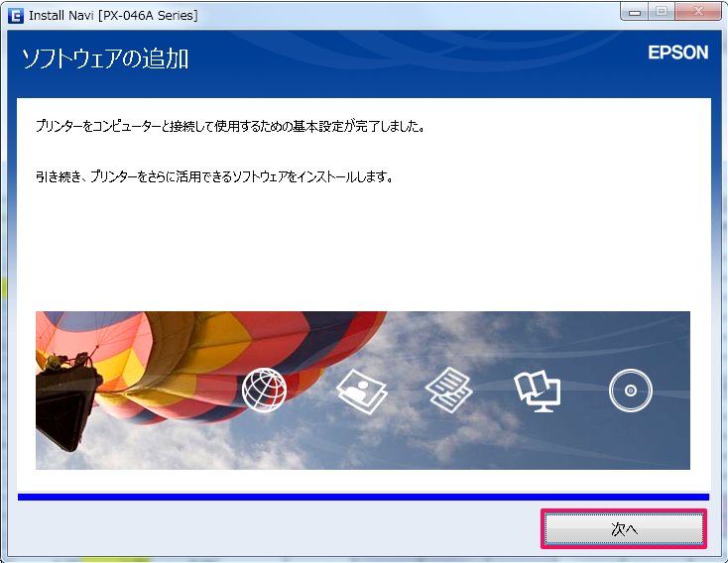Open the manual book-and-monitor icon
Screen dimensions: 728x563
537,392
